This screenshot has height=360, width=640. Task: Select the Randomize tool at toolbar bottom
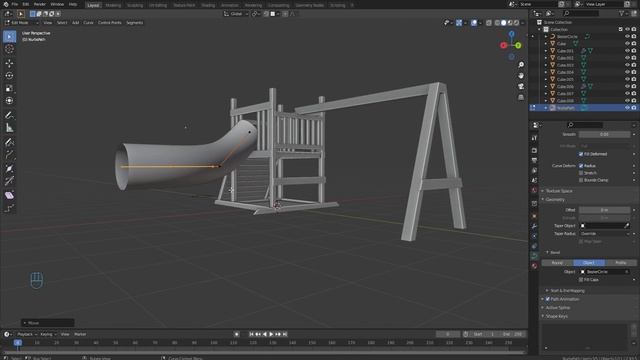(x=9, y=208)
